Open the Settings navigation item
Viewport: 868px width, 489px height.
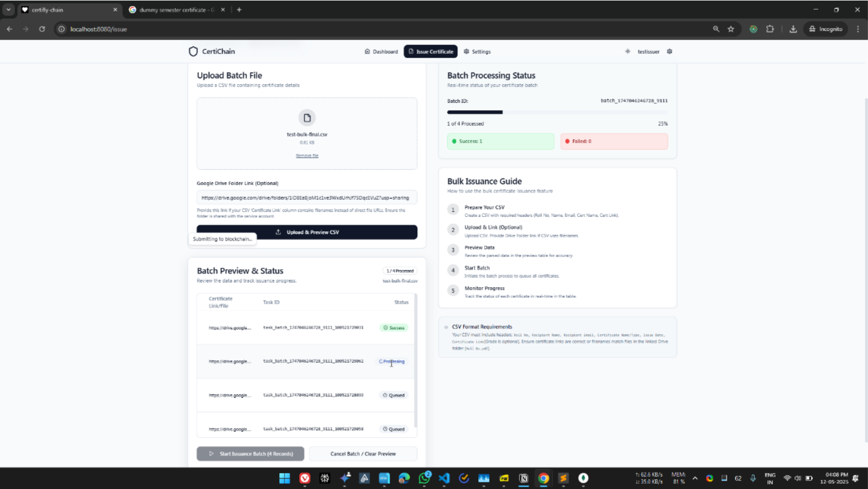[x=477, y=52]
